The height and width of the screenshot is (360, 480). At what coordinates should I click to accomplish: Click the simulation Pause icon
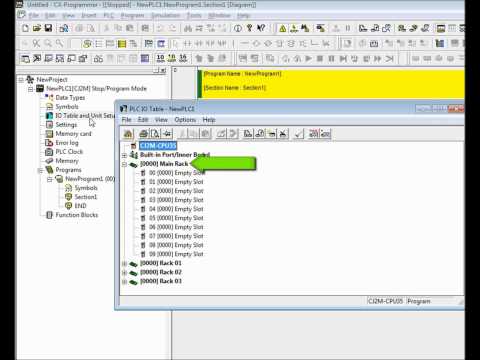331,59
